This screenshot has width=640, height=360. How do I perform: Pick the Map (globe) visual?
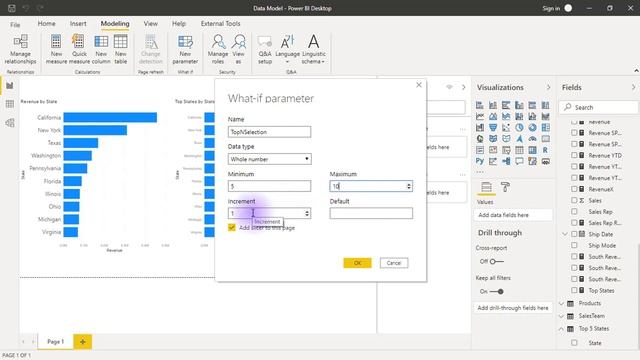480,139
